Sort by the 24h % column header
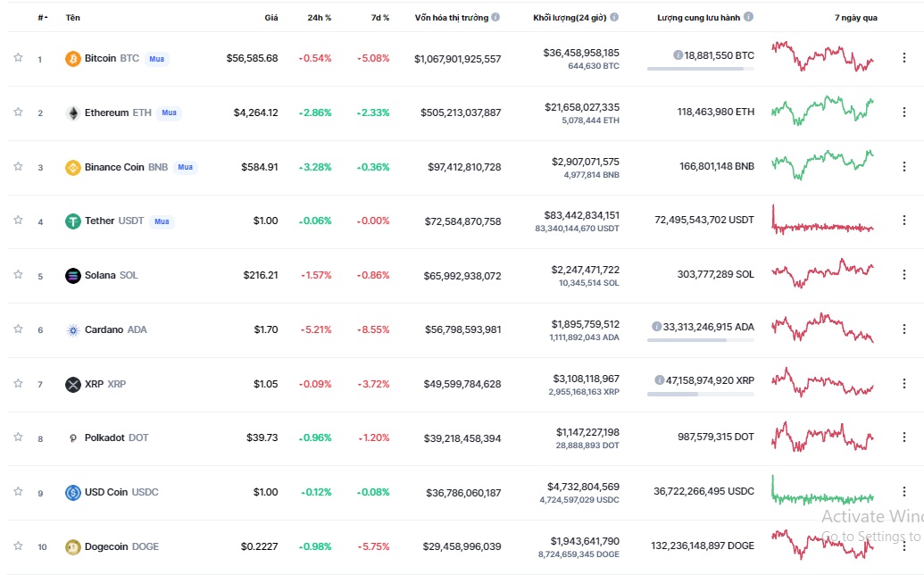The height and width of the screenshot is (575, 924). click(319, 18)
